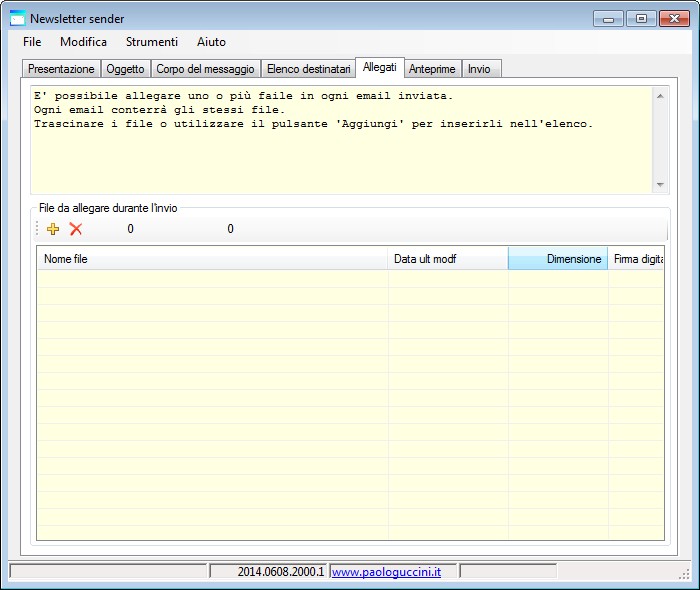Screen dimensions: 700x590
Task: Click inside the description text about attachments
Action: tap(342, 140)
